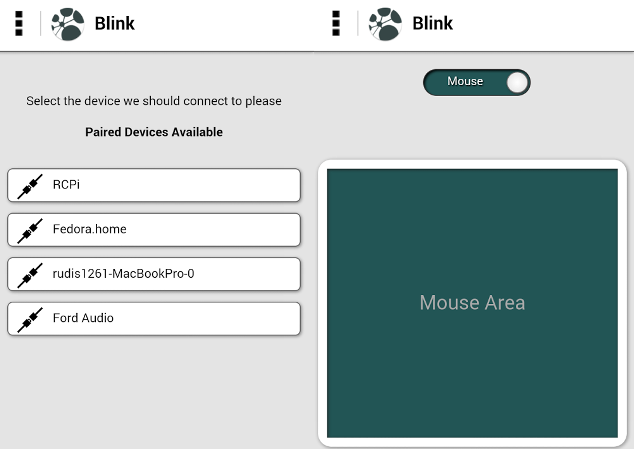634x449 pixels.
Task: Click the Blink title on the right screen
Action: point(432,23)
